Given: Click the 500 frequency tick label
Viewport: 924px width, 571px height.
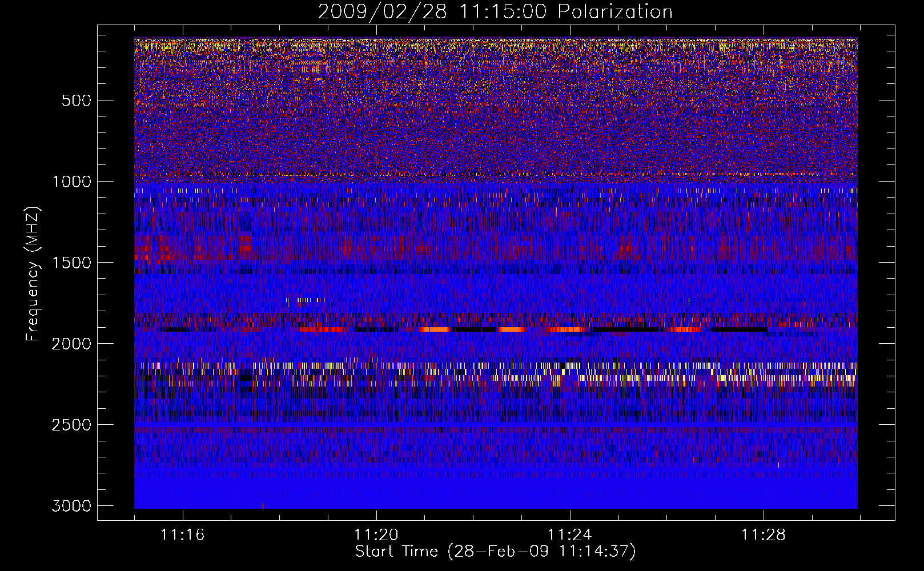Looking at the screenshot, I should coord(76,100).
